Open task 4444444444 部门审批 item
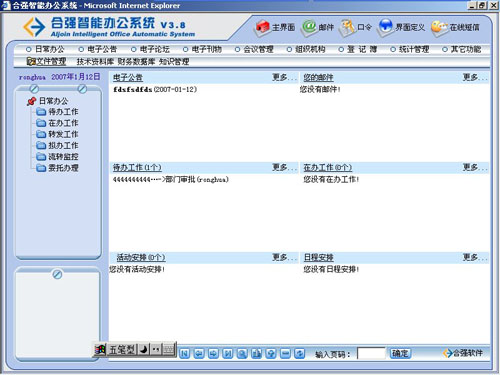Viewport: 500px width, 375px height. click(171, 180)
